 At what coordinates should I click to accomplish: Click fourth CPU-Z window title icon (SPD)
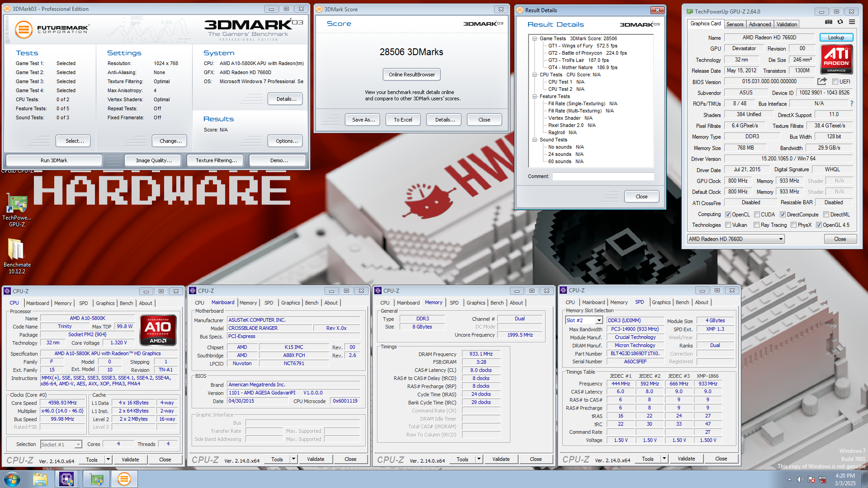click(564, 290)
